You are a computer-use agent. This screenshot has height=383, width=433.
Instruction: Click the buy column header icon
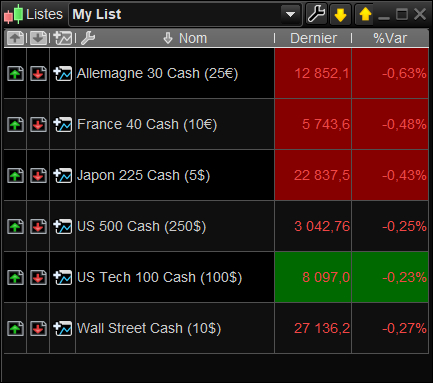pyautogui.click(x=15, y=38)
